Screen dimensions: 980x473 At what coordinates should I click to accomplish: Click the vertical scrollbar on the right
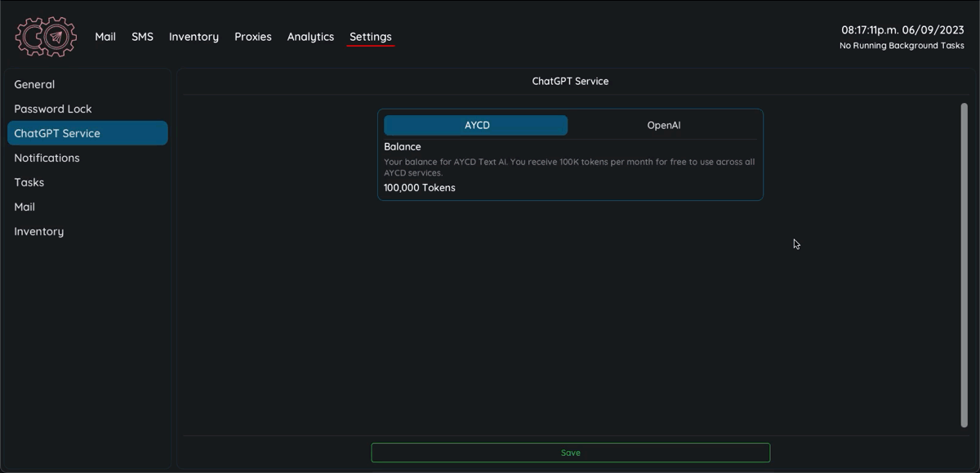pos(964,265)
